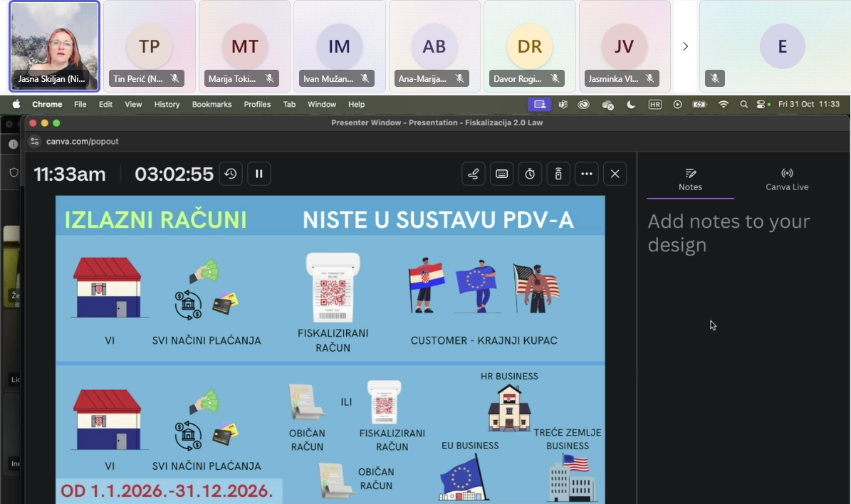
Task: Open Spotlight search magnifier icon
Action: pos(744,105)
